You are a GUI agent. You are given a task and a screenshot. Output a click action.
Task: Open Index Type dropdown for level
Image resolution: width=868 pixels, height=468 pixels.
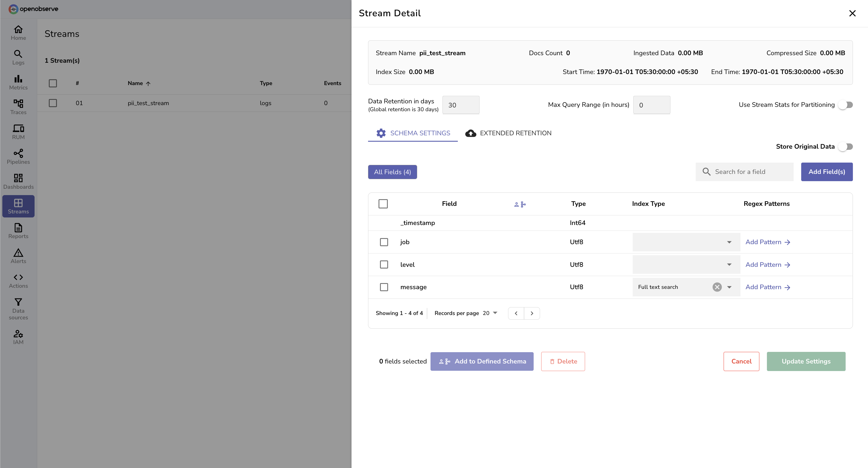(686, 265)
